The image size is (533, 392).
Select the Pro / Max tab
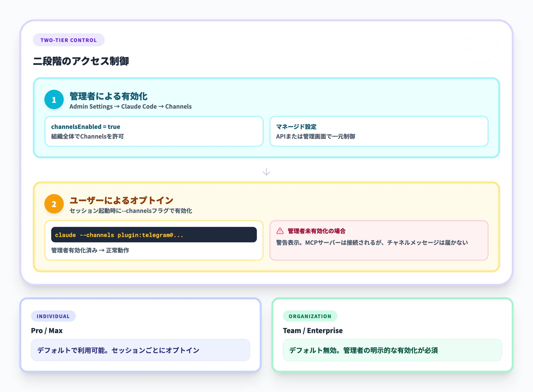(47, 330)
